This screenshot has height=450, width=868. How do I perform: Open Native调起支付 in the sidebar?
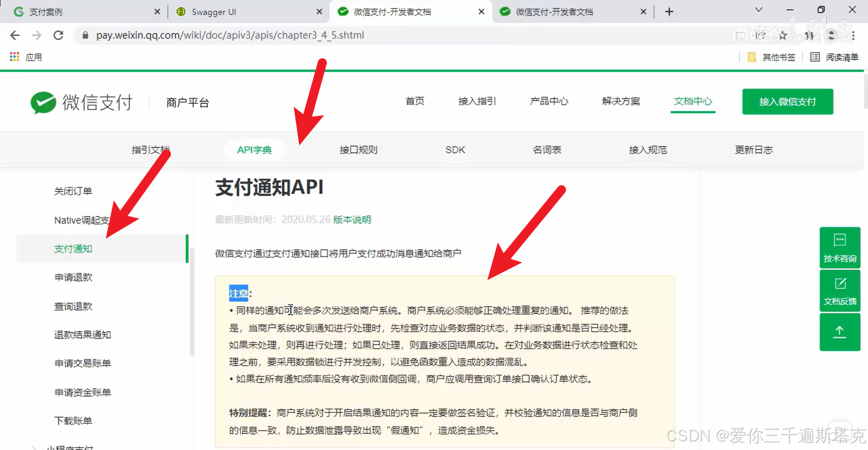82,220
